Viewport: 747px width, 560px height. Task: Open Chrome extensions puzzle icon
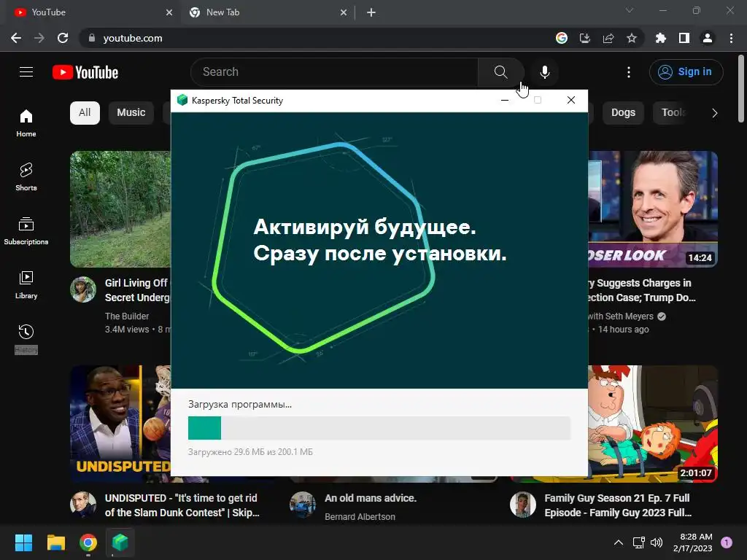tap(661, 38)
